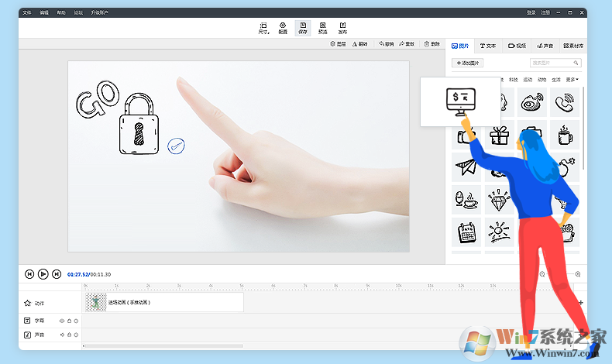Switch to the 声音 sound tab
Screen dimensions: 612x364
coord(545,46)
